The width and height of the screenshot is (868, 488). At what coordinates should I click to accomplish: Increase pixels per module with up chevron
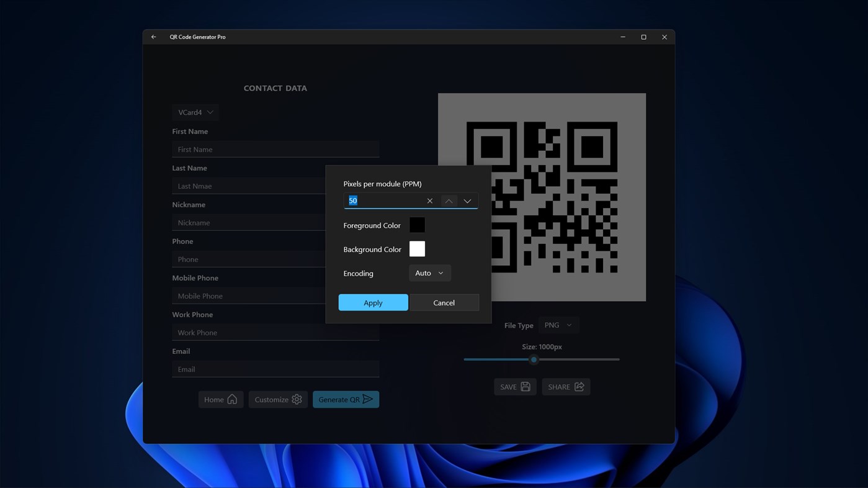point(449,201)
